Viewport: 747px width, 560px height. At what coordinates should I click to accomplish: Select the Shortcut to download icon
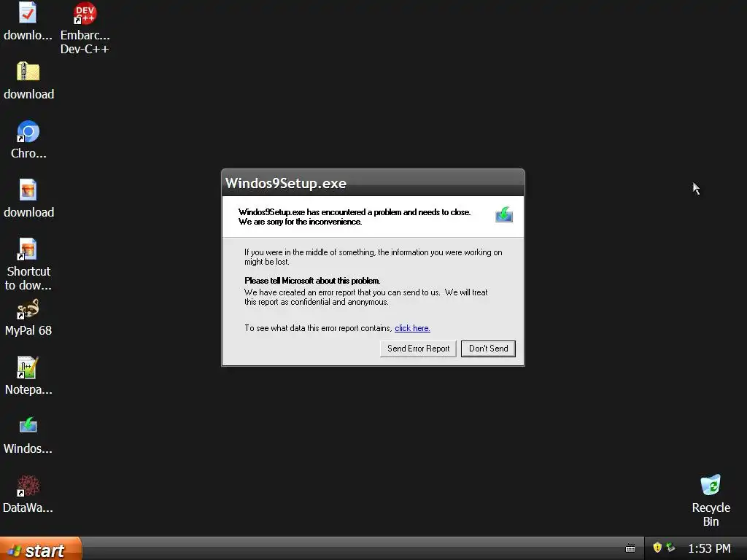pos(28,249)
